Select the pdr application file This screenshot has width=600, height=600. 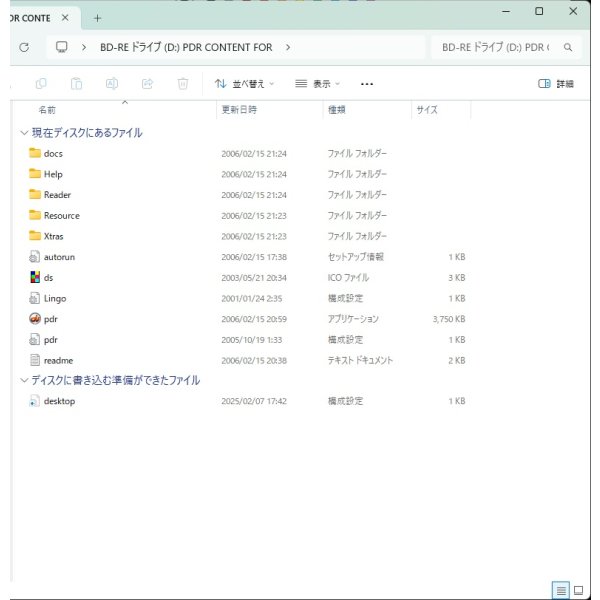pyautogui.click(x=51, y=319)
